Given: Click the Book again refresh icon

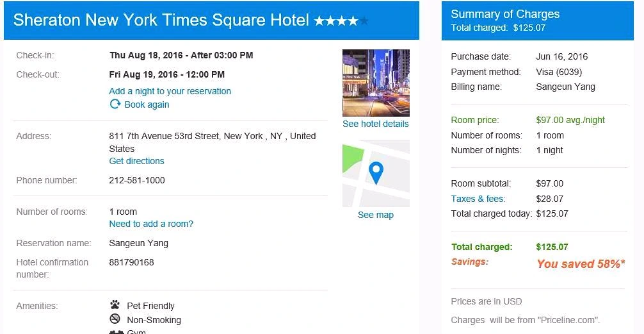Looking at the screenshot, I should (115, 104).
